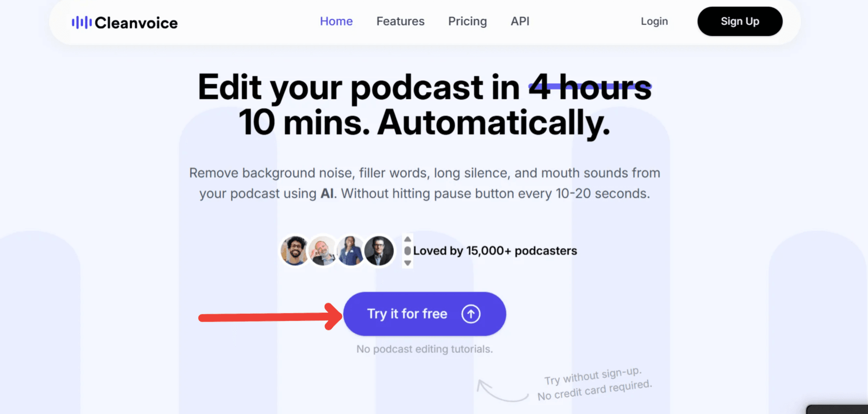Click the upload arrow circle icon

471,314
